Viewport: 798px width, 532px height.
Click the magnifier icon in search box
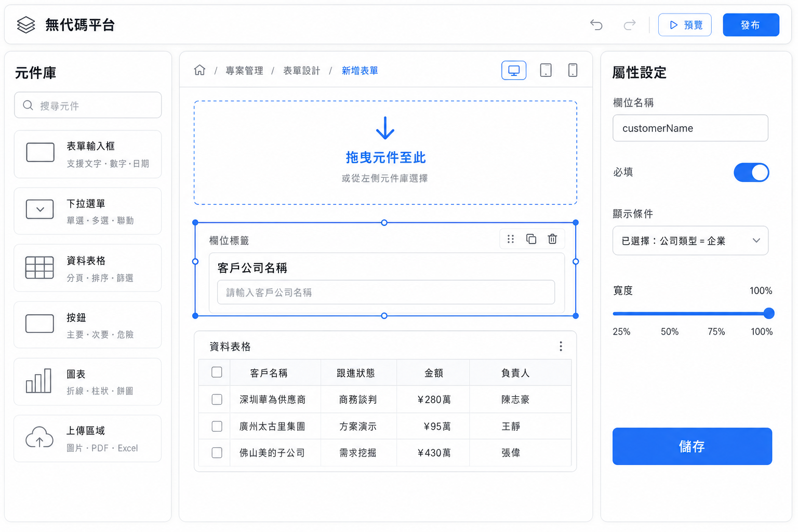click(x=28, y=105)
